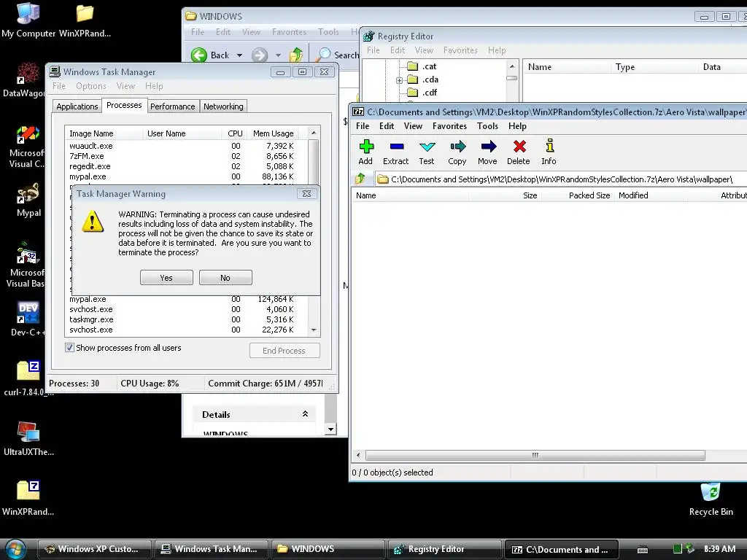Sort processes by Image Name column
Viewport: 747px width, 560px height.
(x=104, y=133)
